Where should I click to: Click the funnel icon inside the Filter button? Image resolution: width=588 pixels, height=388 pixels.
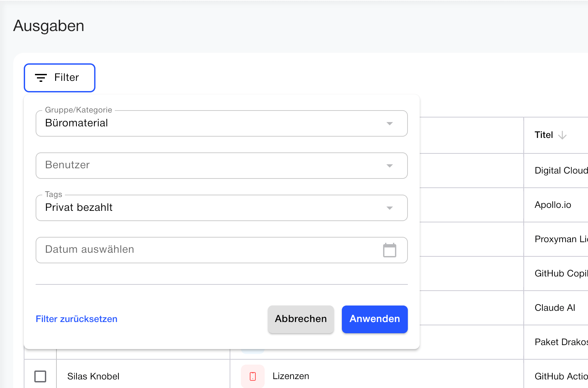41,78
